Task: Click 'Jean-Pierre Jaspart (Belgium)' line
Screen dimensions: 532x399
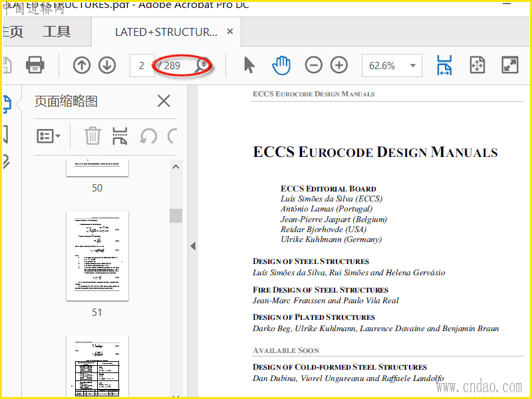Action: tap(334, 219)
